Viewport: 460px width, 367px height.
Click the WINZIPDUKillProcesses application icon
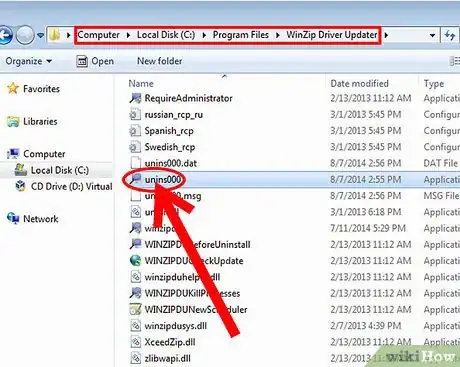135,293
